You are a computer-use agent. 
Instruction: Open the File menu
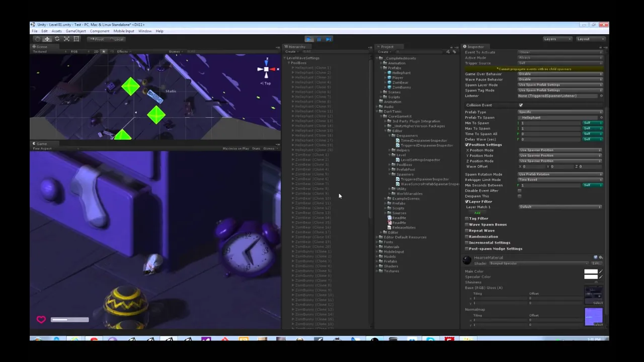coord(35,31)
